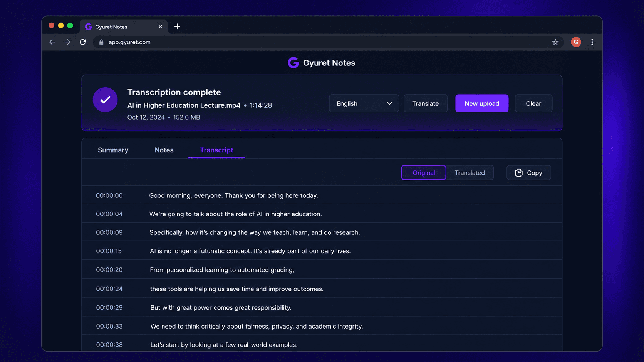Click timestamp 00:00:00
This screenshot has width=644, height=362.
click(109, 195)
